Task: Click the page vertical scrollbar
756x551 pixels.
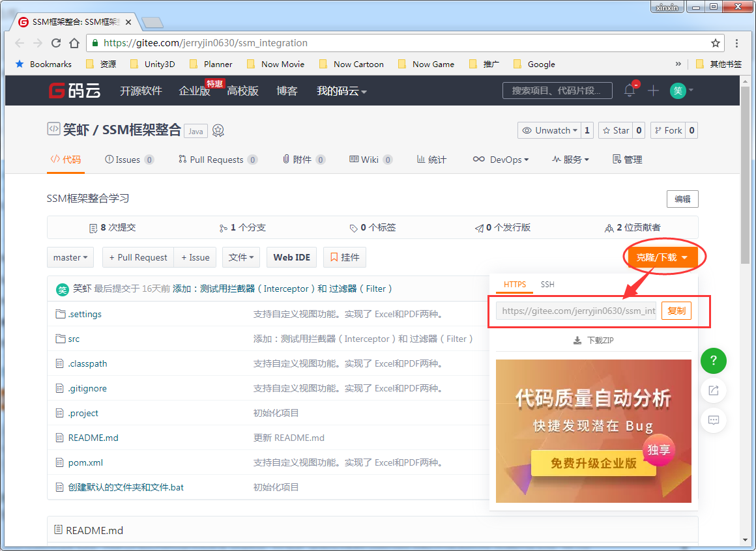Action: point(746,175)
